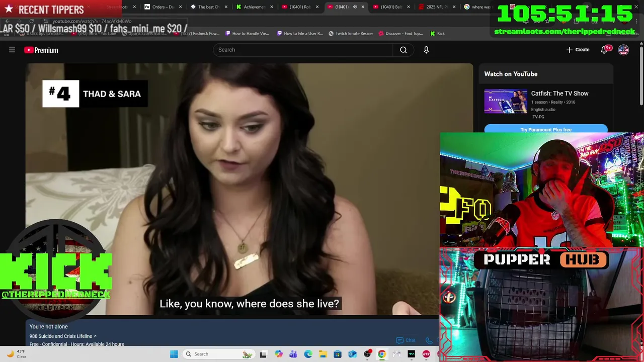Open the account avatar menu
The image size is (644, 362).
pyautogui.click(x=623, y=50)
